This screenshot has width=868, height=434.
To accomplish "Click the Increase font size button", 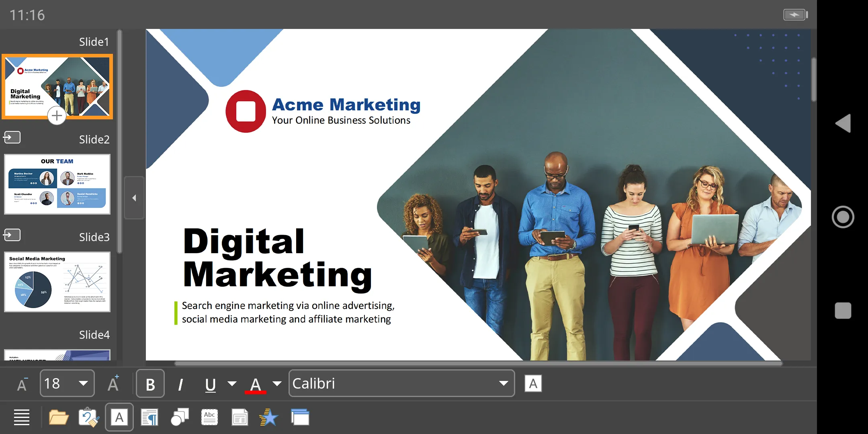I will pos(113,384).
